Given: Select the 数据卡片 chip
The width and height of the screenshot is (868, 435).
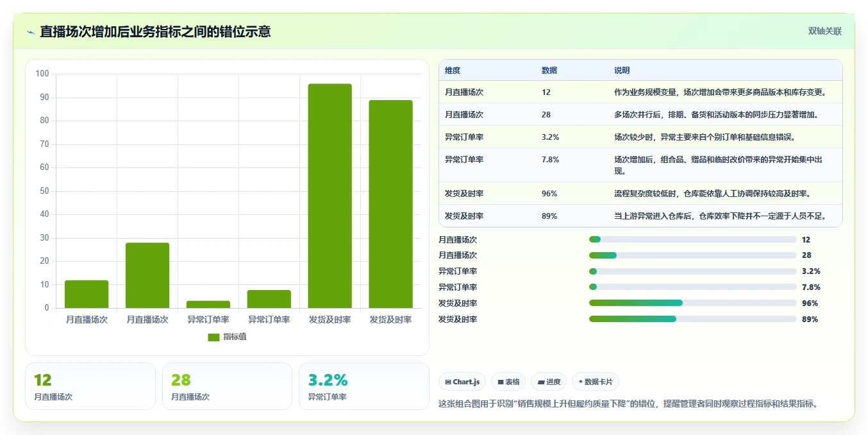Looking at the screenshot, I should [596, 382].
